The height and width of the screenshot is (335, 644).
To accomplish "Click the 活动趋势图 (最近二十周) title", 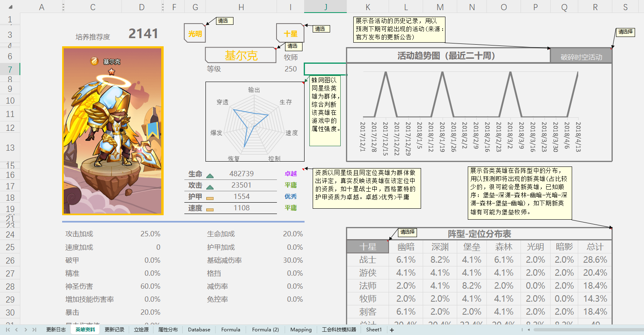I will click(x=446, y=56).
